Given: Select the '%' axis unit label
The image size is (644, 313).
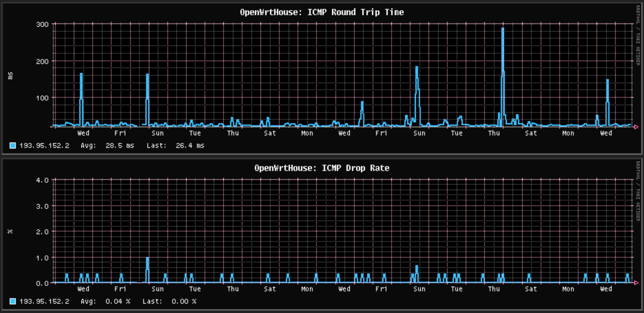Looking at the screenshot, I should coord(10,232).
